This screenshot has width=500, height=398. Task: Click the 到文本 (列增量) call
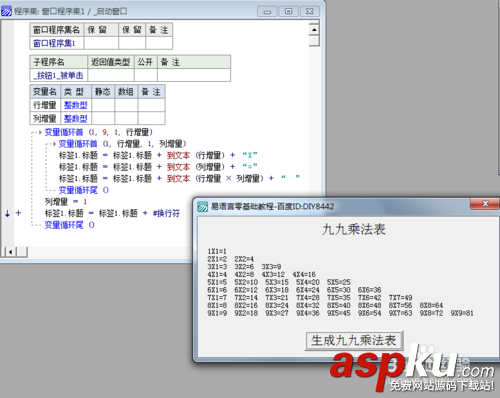[196, 167]
